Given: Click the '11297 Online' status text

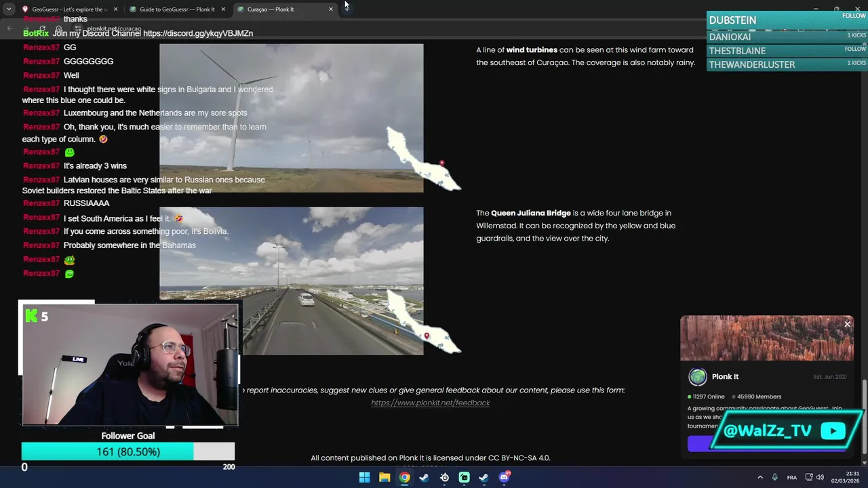Looking at the screenshot, I should coord(709,396).
